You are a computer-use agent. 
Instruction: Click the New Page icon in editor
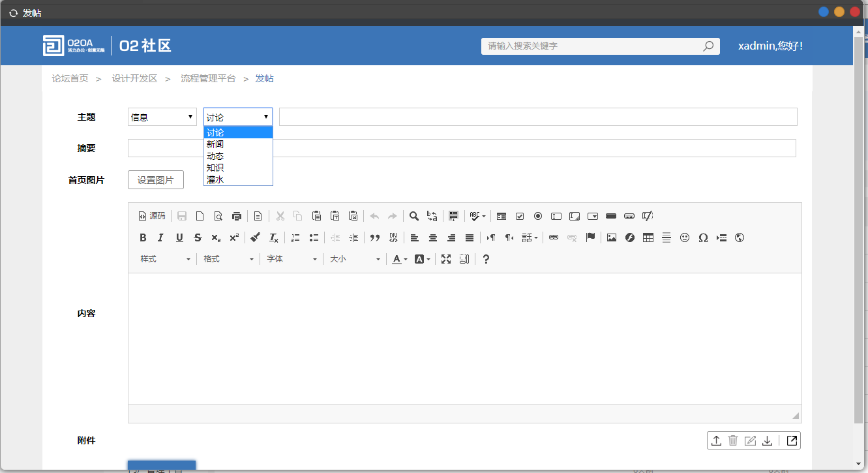[200, 216]
